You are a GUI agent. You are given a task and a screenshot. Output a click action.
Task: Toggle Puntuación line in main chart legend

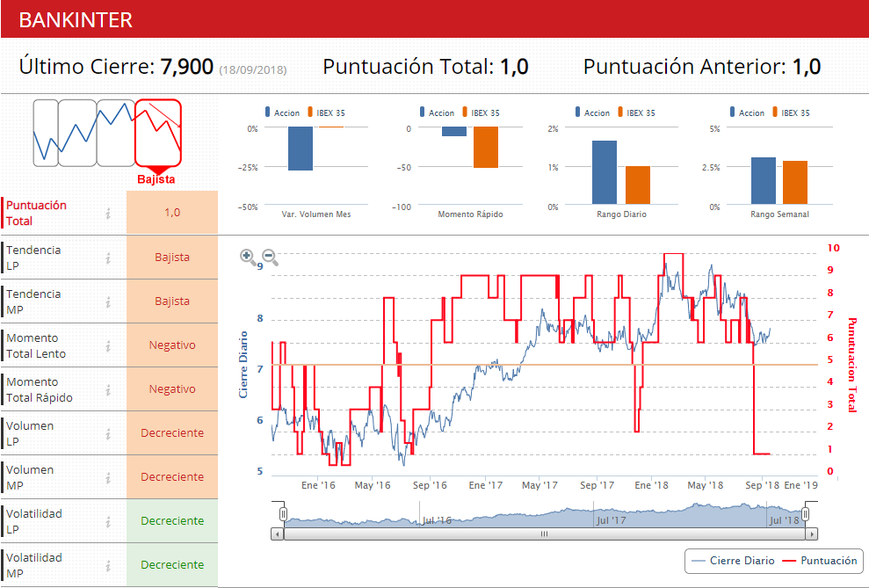coord(819,561)
